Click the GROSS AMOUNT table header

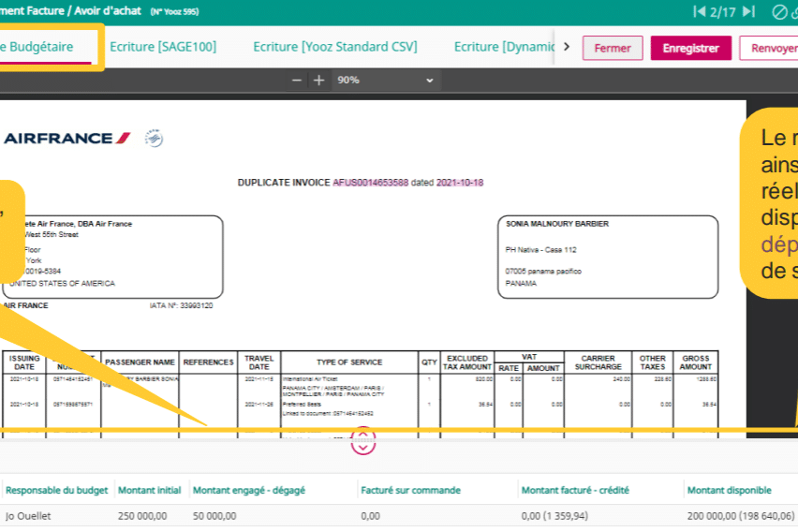click(x=696, y=362)
